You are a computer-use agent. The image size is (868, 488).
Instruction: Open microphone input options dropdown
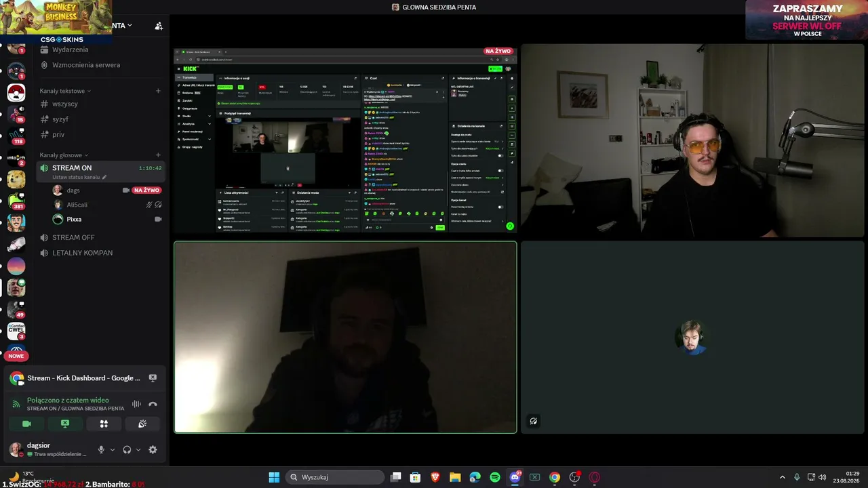(113, 449)
